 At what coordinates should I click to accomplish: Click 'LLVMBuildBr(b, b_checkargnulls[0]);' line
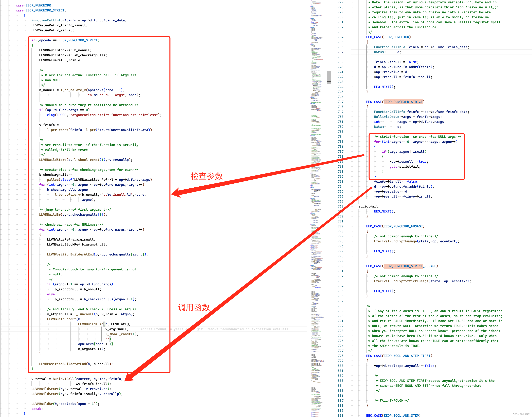coord(73,215)
